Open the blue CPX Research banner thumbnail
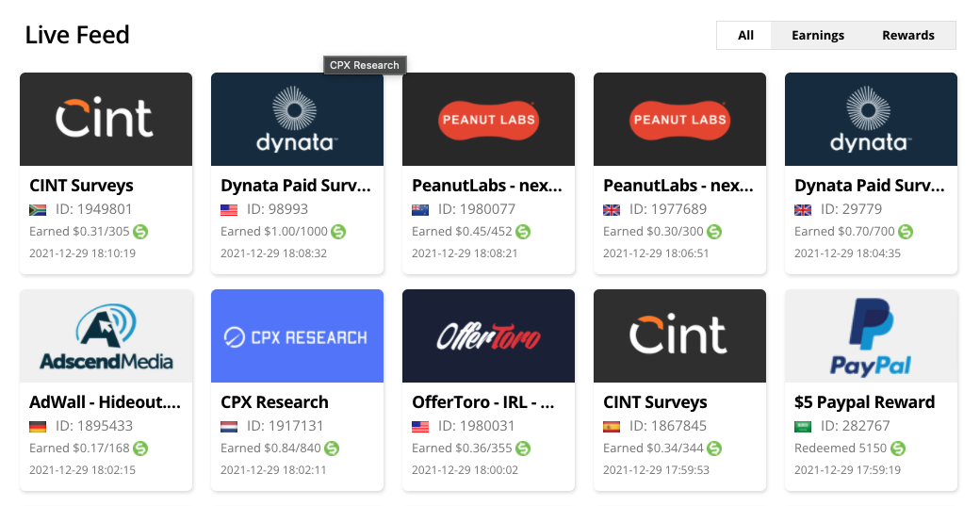980x506 pixels. 297,336
